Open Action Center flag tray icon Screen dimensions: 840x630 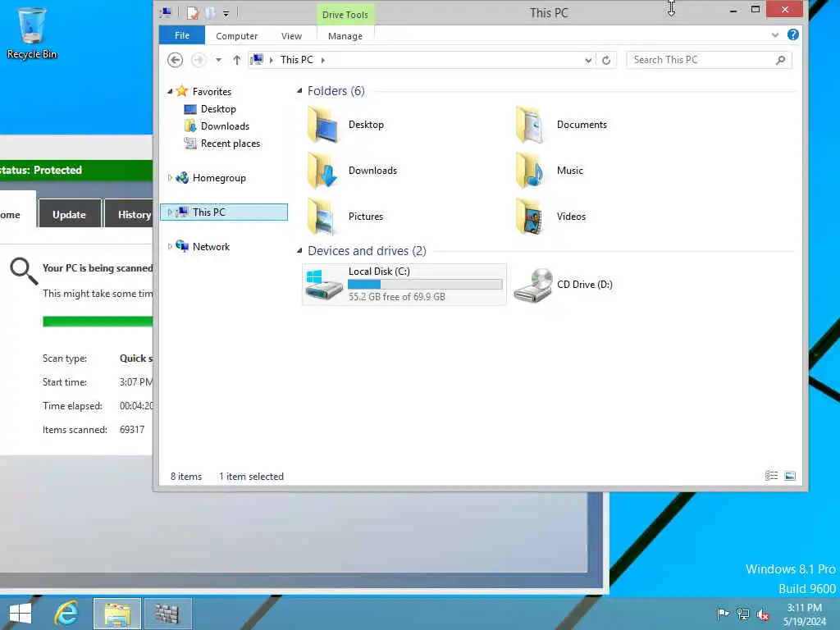pos(723,614)
